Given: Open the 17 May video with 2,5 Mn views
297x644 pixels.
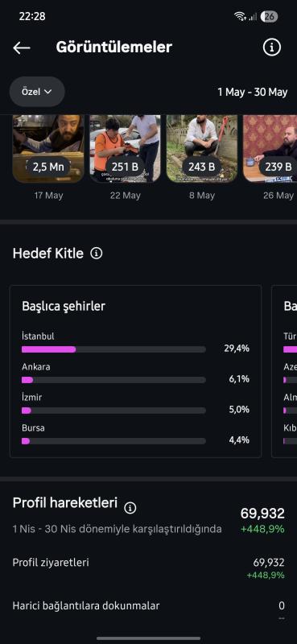Looking at the screenshot, I should tap(48, 149).
